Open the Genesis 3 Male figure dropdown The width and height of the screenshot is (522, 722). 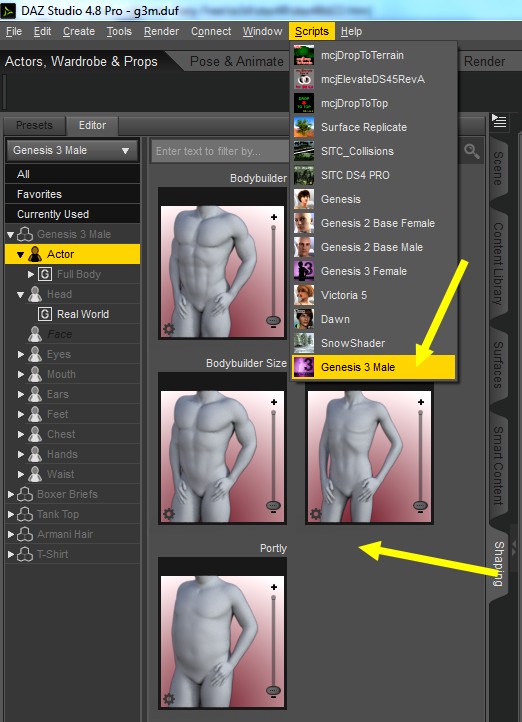72,151
